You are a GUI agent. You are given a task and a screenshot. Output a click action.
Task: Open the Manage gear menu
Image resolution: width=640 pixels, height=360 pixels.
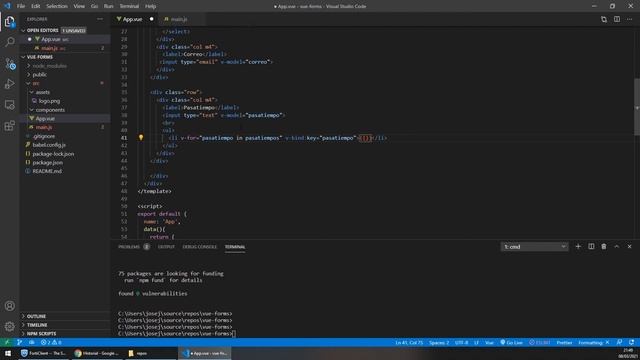(9, 326)
